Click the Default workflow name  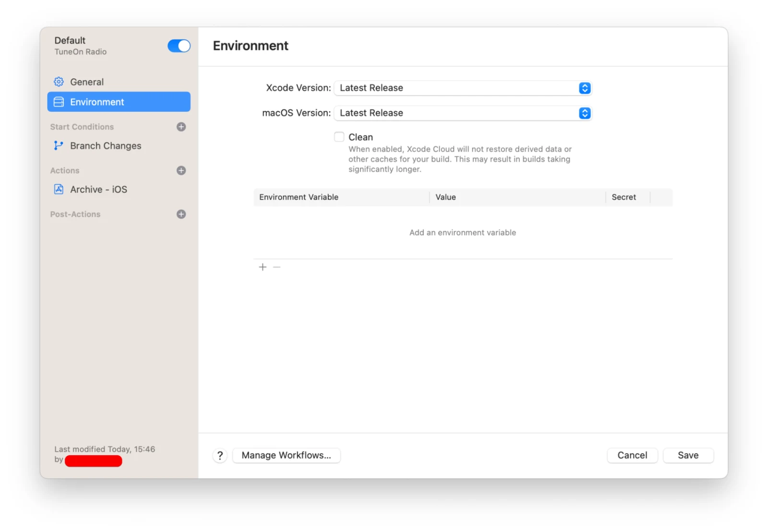pyautogui.click(x=70, y=40)
